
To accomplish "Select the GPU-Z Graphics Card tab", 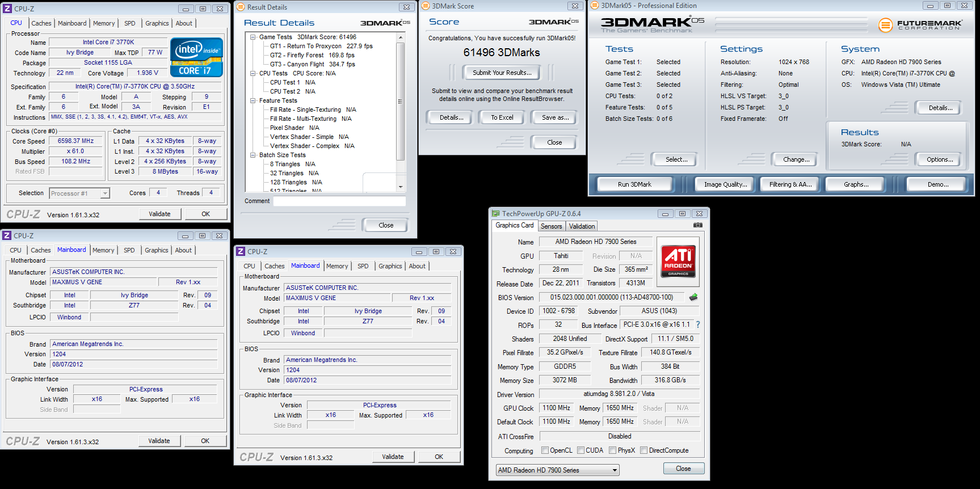I will [515, 225].
